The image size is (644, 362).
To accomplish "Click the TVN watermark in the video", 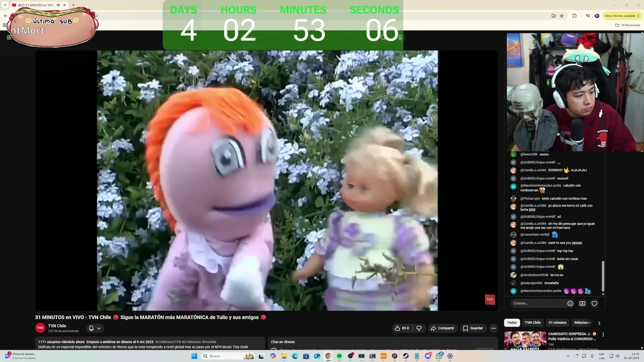I will (490, 300).
